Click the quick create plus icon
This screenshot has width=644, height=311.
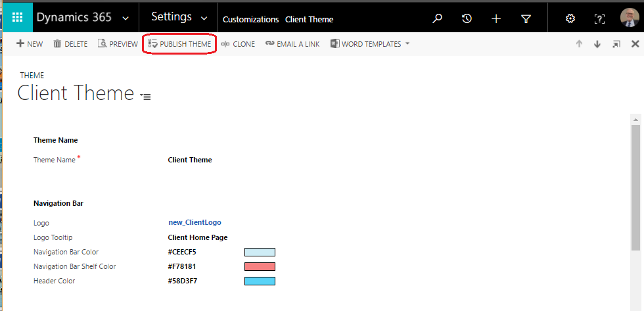pos(496,18)
